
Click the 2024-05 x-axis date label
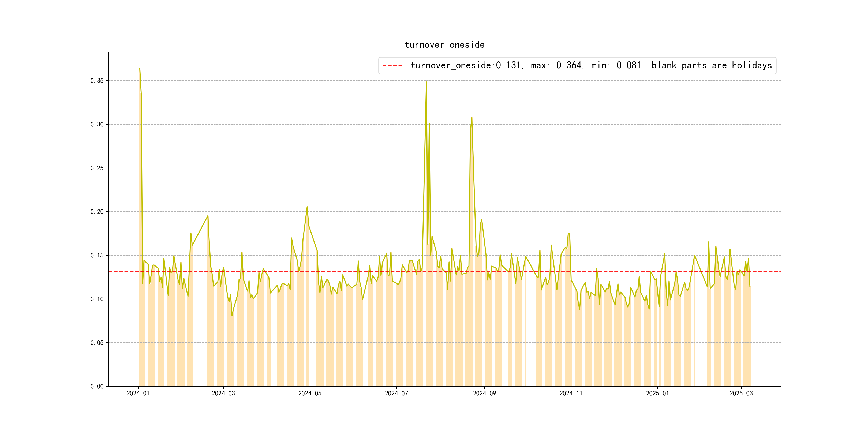(x=310, y=394)
